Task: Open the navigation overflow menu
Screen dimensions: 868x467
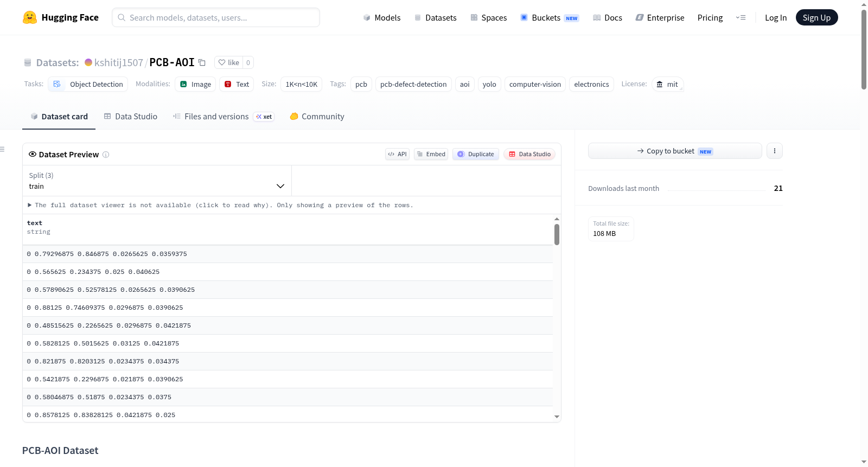Action: coord(741,17)
